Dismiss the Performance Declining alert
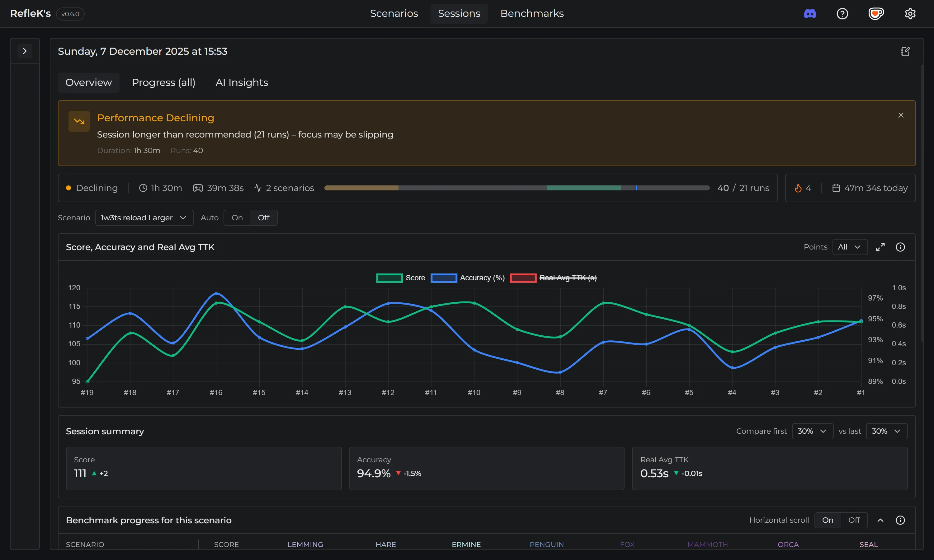The height and width of the screenshot is (560, 934). tap(901, 115)
